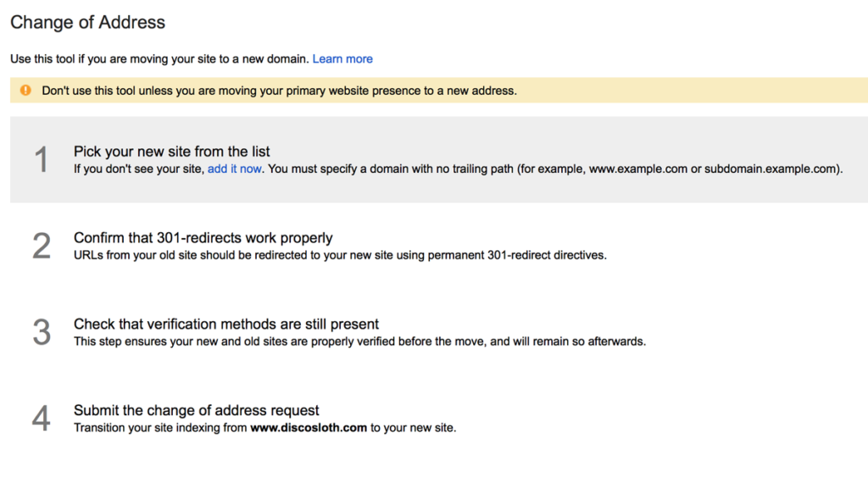Expand 'Check that verification methods are still present'

[x=226, y=324]
